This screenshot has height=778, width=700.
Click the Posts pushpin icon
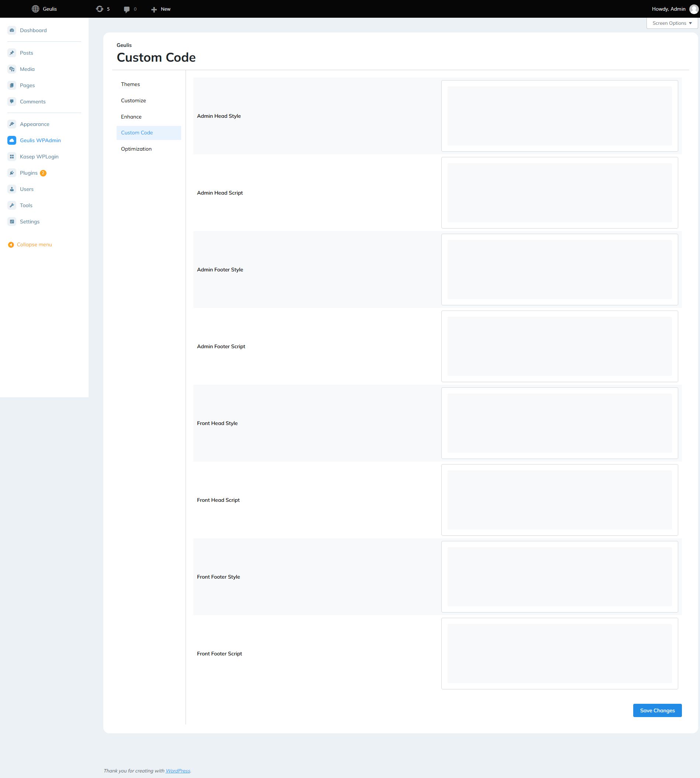(x=12, y=53)
